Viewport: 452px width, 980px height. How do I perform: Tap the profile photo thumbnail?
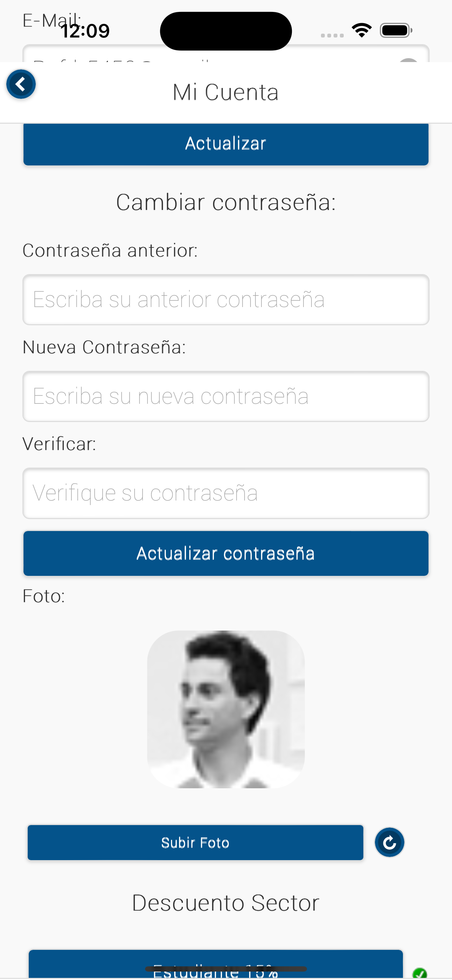pos(226,709)
